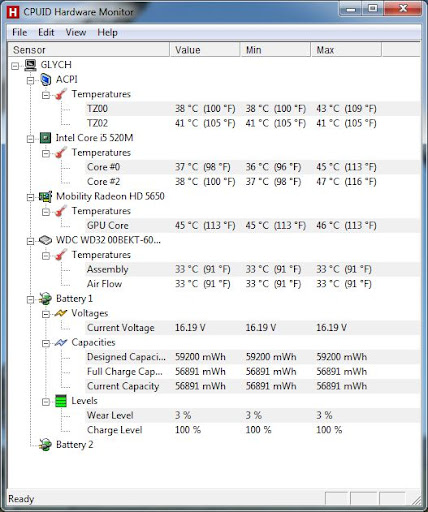Viewport: 428px width, 512px height.
Task: Collapse WDC drive Temperatures group
Action: pyautogui.click(x=46, y=256)
